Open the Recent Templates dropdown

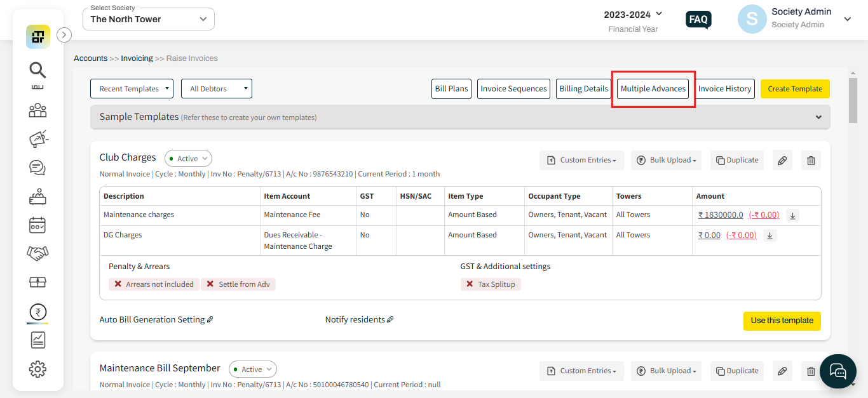point(132,89)
